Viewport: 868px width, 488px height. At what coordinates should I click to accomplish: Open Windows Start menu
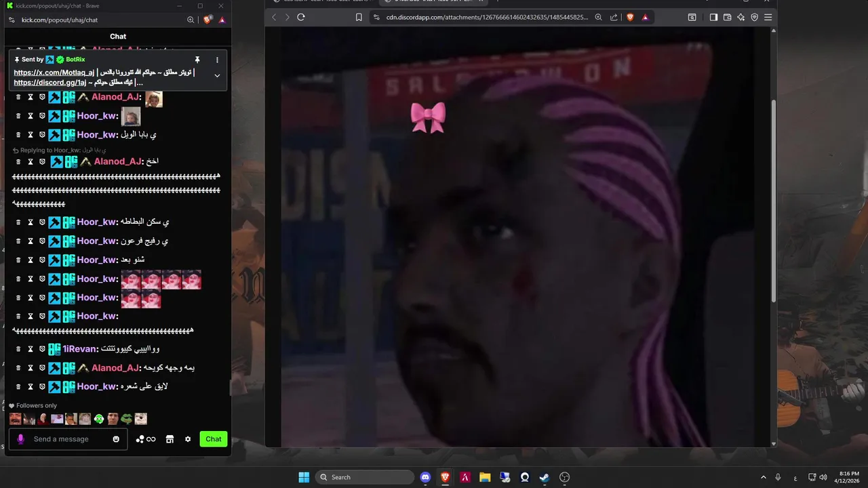pos(304,477)
